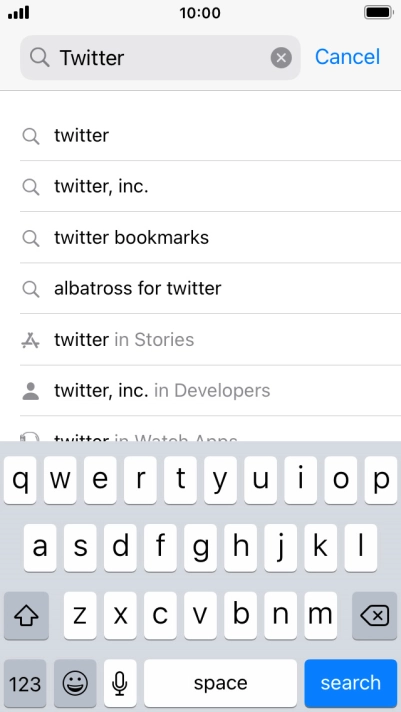Open "twitter, inc. in Developers" result
Image resolution: width=401 pixels, height=712 pixels.
(210, 391)
